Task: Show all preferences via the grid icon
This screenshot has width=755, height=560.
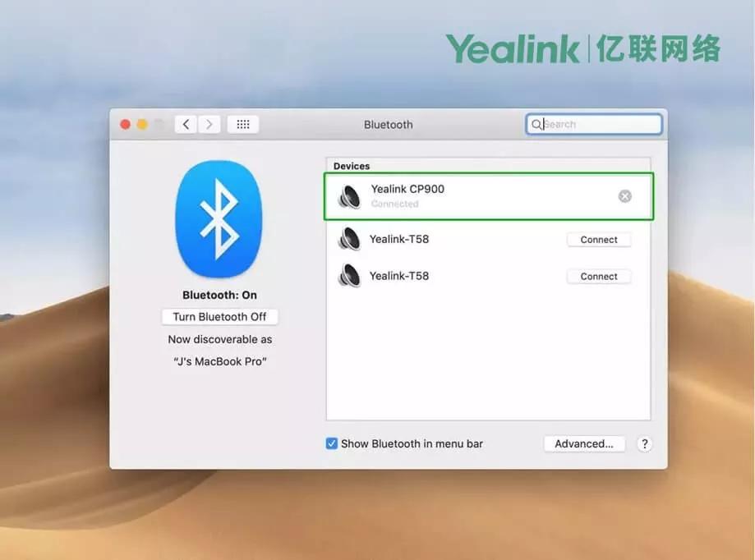Action: point(243,125)
